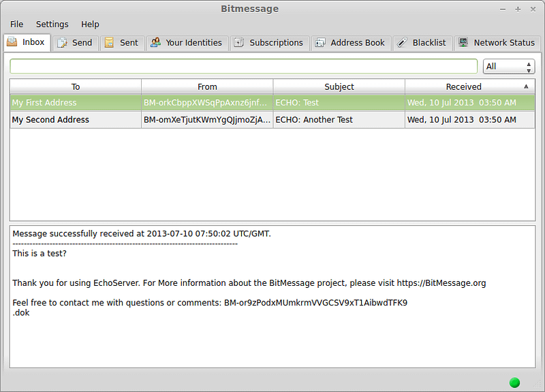545x392 pixels.
Task: Click the Address Book tab icon
Action: 320,43
